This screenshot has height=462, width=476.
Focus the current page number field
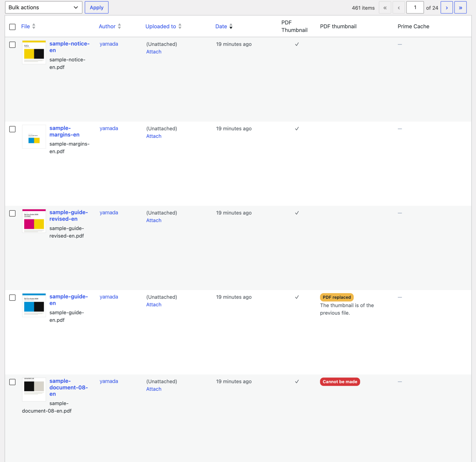pos(415,7)
